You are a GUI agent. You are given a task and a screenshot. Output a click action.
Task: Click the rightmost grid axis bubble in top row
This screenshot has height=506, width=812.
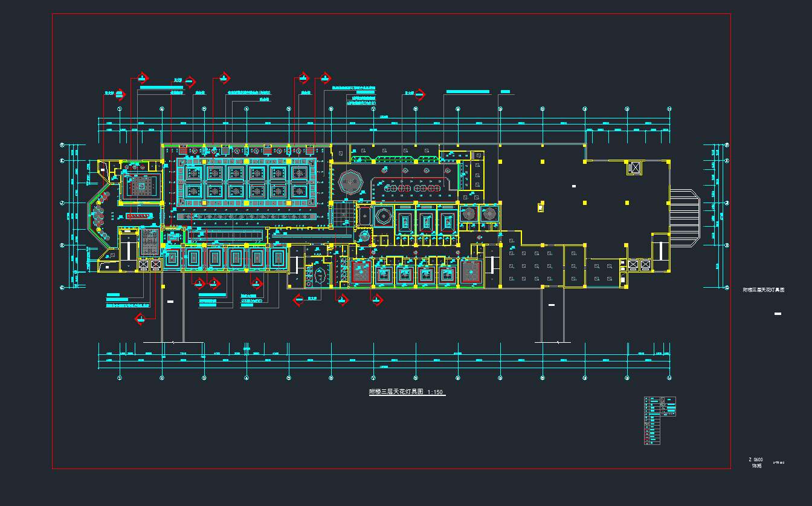(x=669, y=109)
